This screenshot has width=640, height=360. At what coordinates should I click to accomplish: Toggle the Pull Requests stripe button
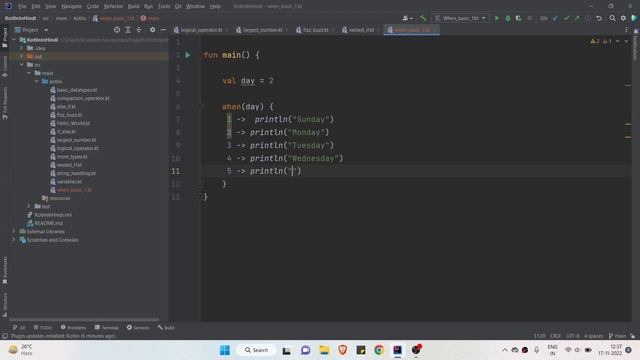tap(4, 103)
